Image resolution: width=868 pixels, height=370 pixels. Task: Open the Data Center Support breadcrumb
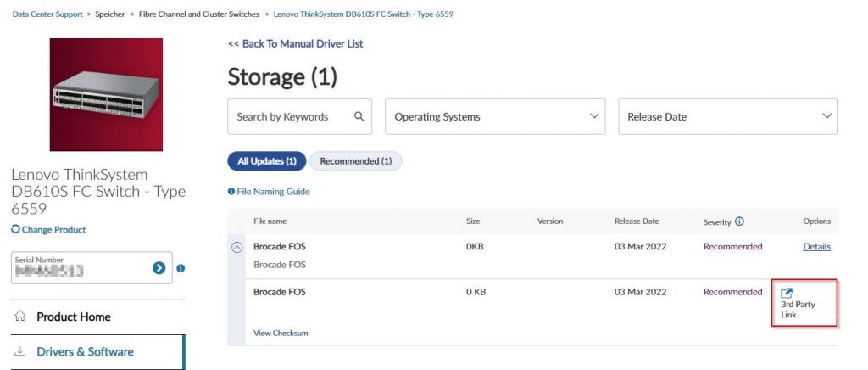47,14
